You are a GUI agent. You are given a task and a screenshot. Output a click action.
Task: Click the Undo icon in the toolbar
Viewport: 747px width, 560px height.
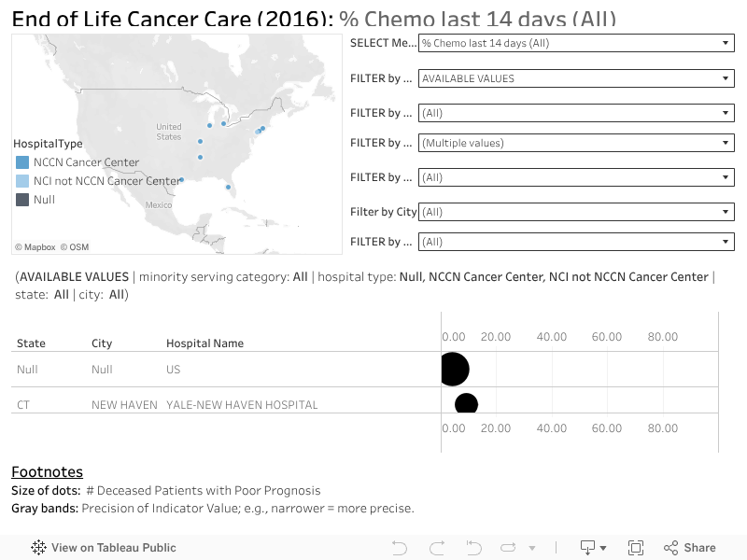[x=400, y=547]
